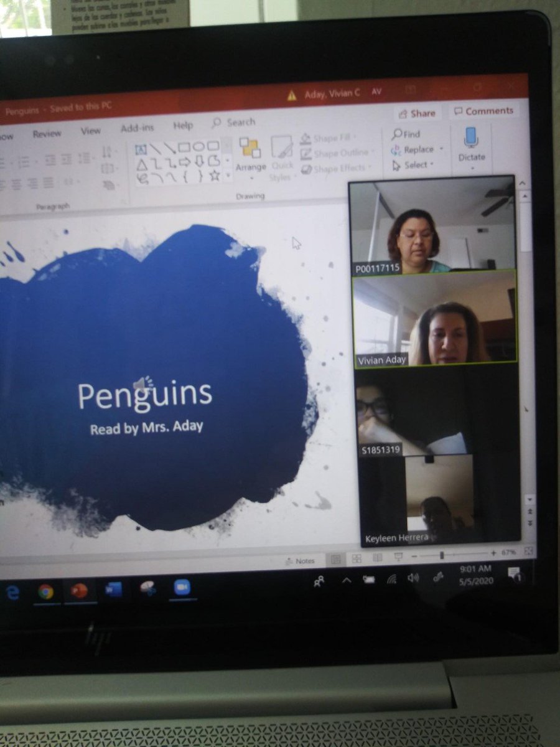Click the AV account avatar
560x747 pixels.
point(376,92)
